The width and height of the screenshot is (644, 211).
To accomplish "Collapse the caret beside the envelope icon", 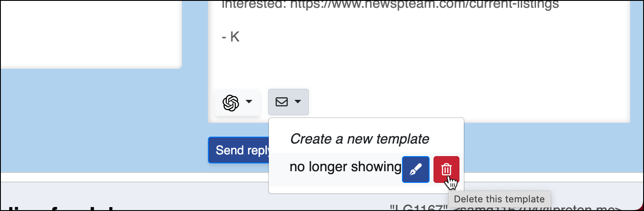I will 298,102.
